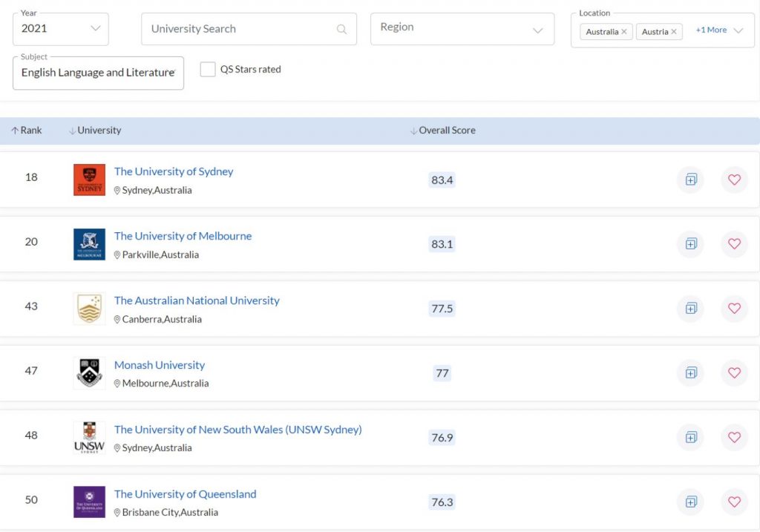Favorite Monash University with heart

(734, 372)
